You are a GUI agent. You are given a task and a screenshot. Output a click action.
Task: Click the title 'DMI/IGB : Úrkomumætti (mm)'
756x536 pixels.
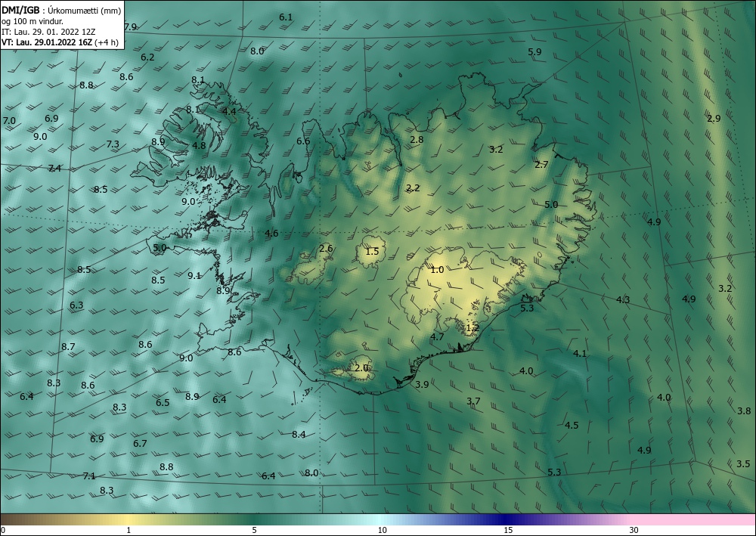(x=61, y=11)
